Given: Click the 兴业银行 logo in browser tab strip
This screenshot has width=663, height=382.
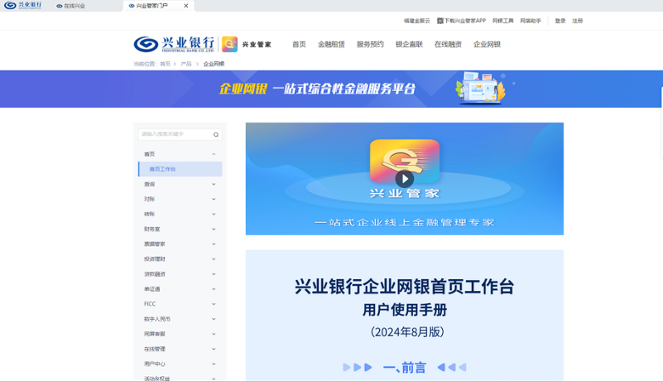Looking at the screenshot, I should [23, 5].
